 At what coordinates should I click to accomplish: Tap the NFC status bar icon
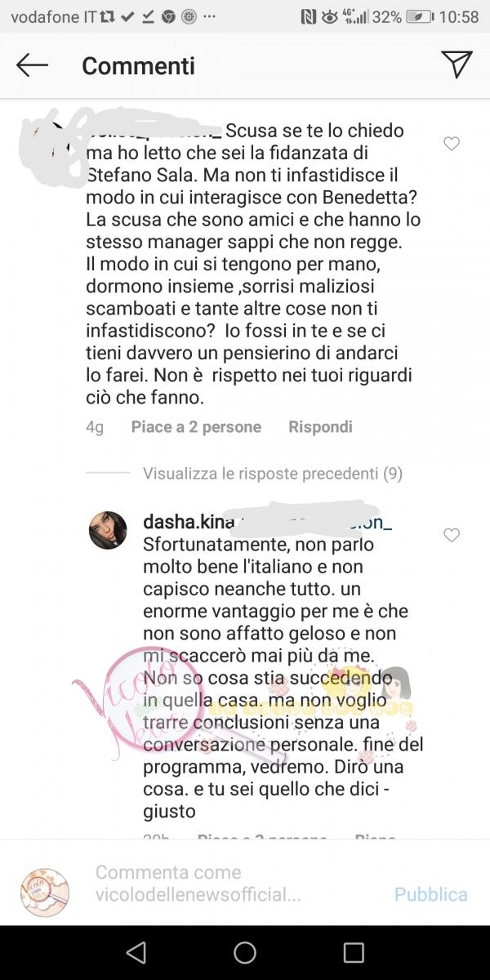click(x=308, y=16)
